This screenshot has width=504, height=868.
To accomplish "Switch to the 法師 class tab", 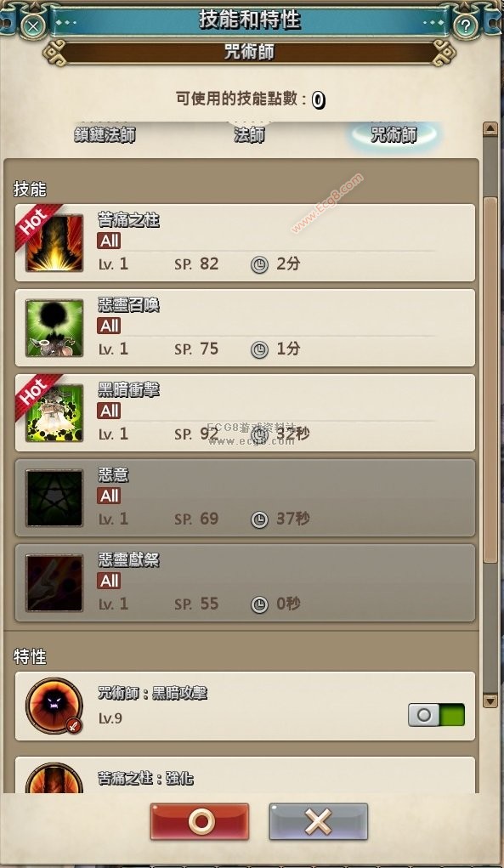I will [x=250, y=134].
